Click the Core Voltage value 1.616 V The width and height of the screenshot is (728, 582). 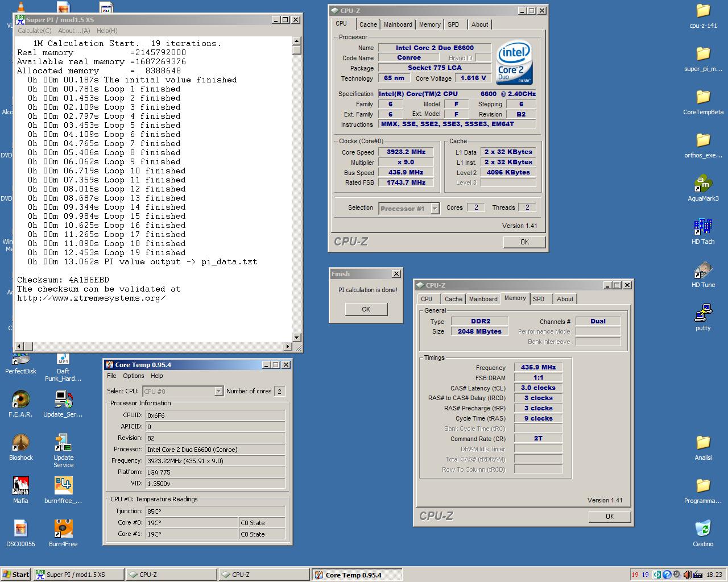coord(473,78)
